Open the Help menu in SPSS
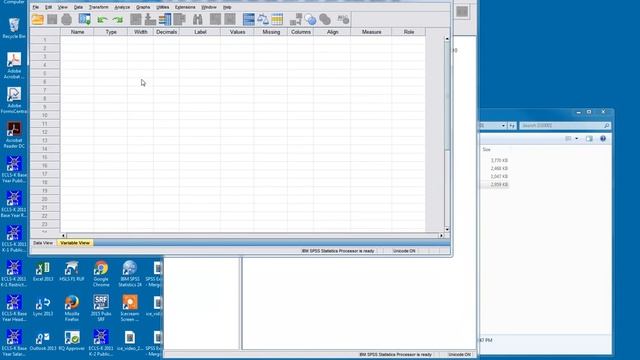This screenshot has width=640, height=360. (227, 7)
